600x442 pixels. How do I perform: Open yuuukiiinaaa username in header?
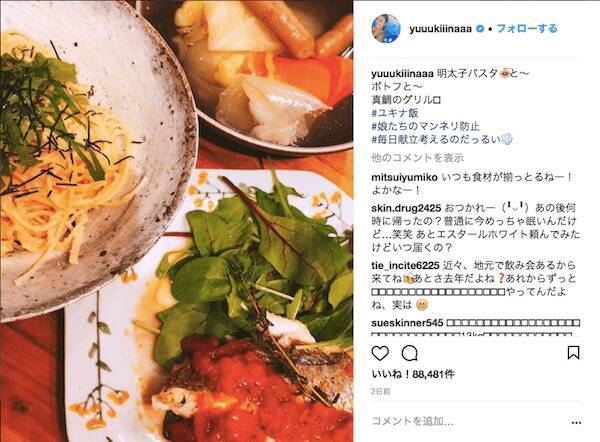(440, 29)
